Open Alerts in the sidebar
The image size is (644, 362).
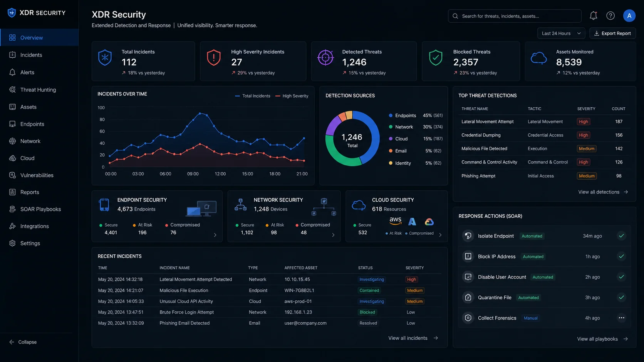[x=39, y=72]
